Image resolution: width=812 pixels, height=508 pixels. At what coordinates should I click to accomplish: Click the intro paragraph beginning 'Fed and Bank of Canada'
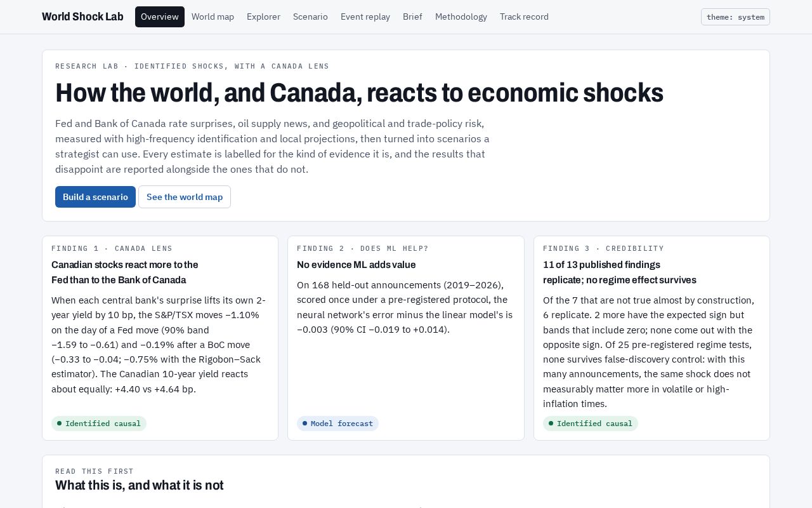click(x=273, y=146)
